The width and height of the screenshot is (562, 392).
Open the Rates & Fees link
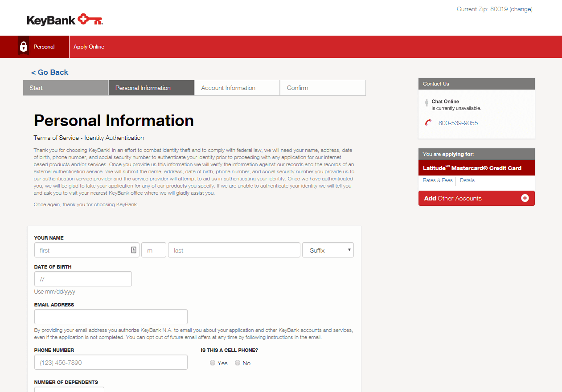click(x=437, y=180)
